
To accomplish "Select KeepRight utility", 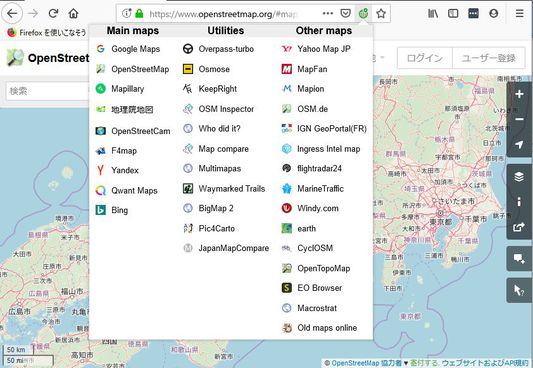I will 210,89.
